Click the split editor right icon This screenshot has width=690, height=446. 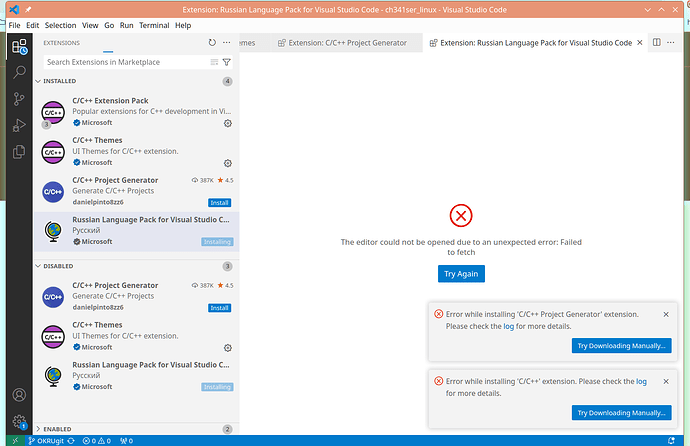657,43
